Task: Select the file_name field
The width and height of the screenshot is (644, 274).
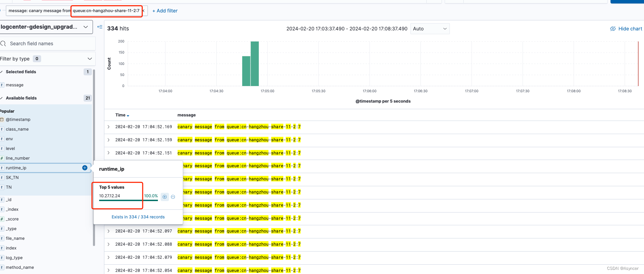Action: pos(15,238)
